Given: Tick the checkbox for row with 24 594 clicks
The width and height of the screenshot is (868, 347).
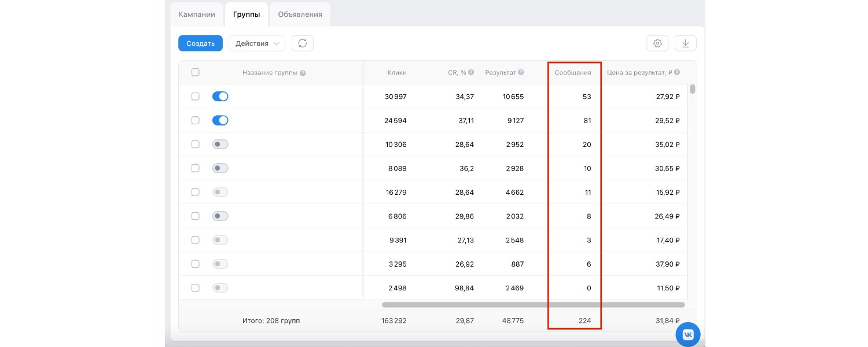Looking at the screenshot, I should (196, 120).
